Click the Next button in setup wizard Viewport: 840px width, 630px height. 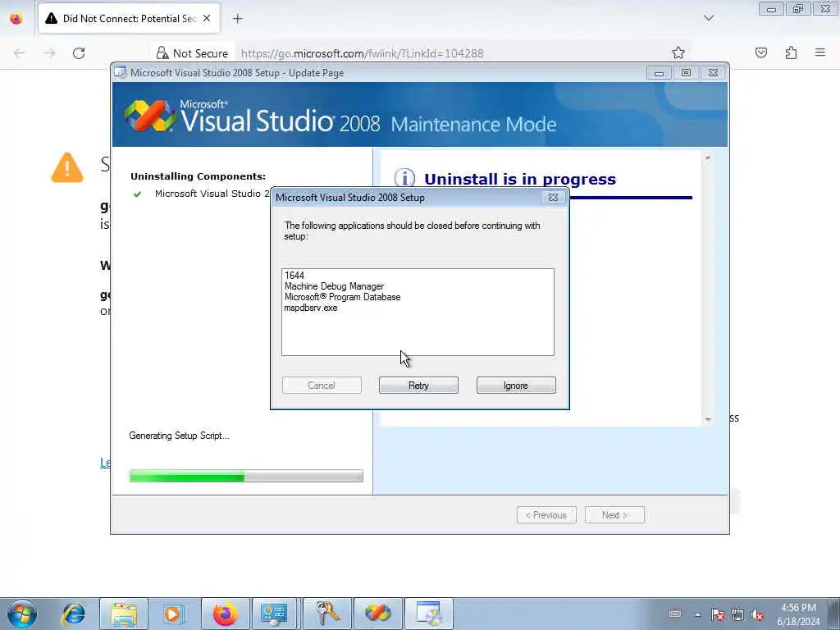point(614,515)
